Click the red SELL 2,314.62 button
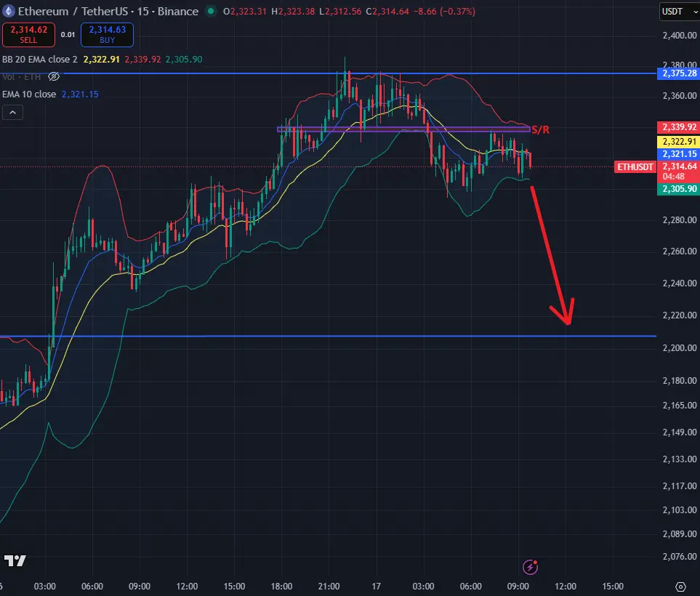This screenshot has height=596, width=700. click(25, 33)
